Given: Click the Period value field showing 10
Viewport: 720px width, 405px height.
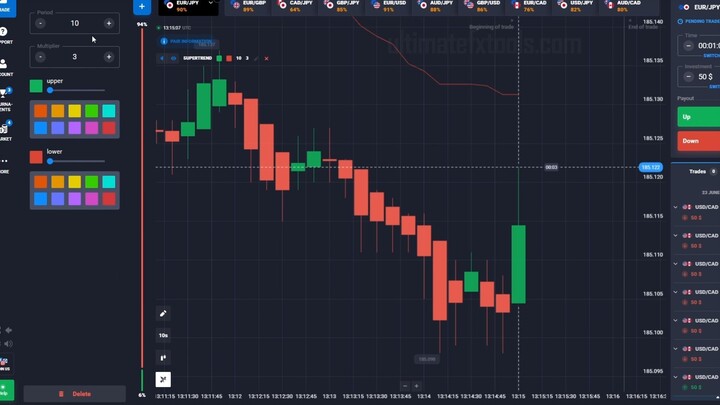Looking at the screenshot, I should pos(74,23).
